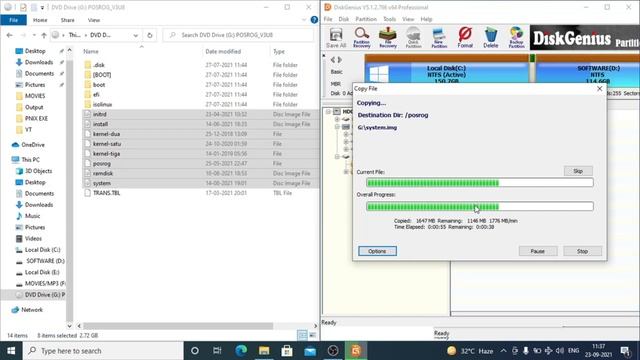This screenshot has width=640, height=360.
Task: Click Explorer horizontal scrollbar
Action: point(178,326)
